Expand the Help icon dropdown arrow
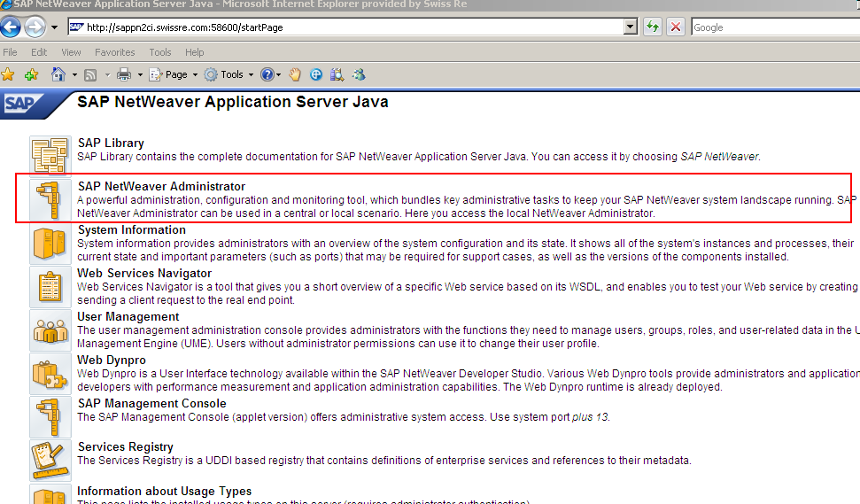 click(x=279, y=74)
